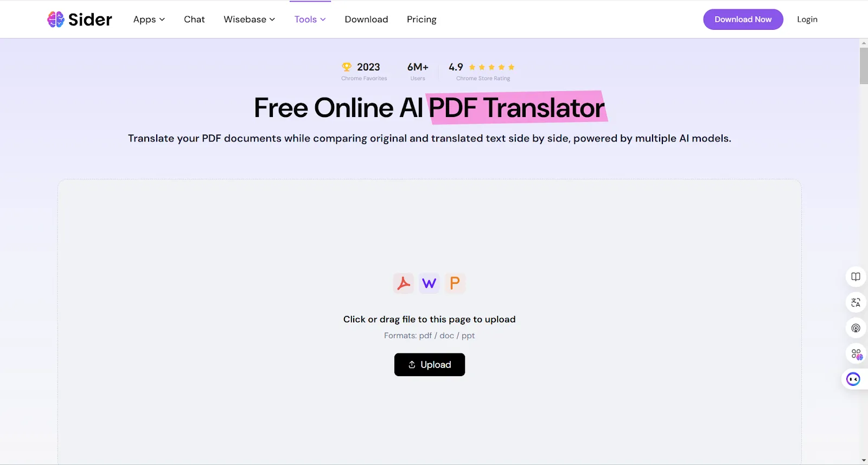Click the Login link
Viewport: 868px width, 465px height.
tap(807, 20)
